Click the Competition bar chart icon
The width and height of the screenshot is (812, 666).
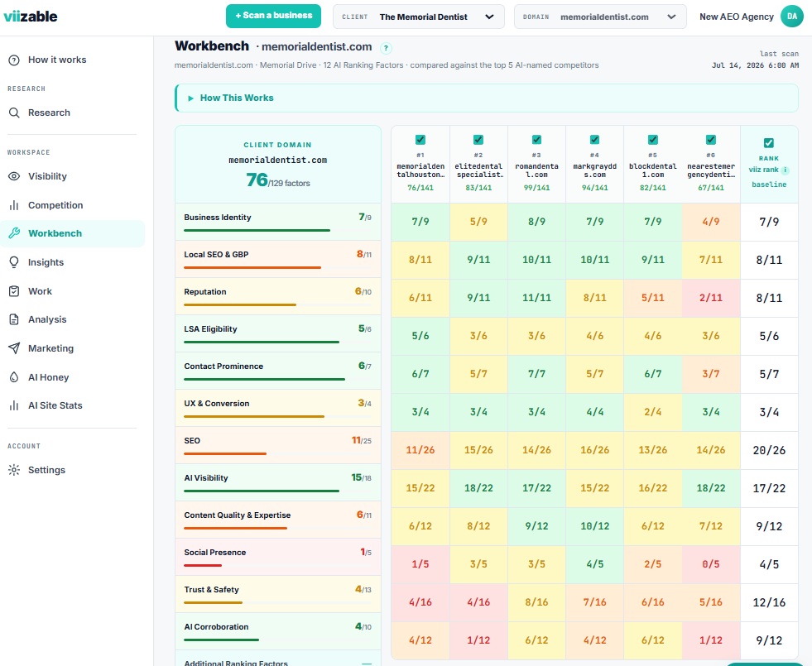[15, 205]
